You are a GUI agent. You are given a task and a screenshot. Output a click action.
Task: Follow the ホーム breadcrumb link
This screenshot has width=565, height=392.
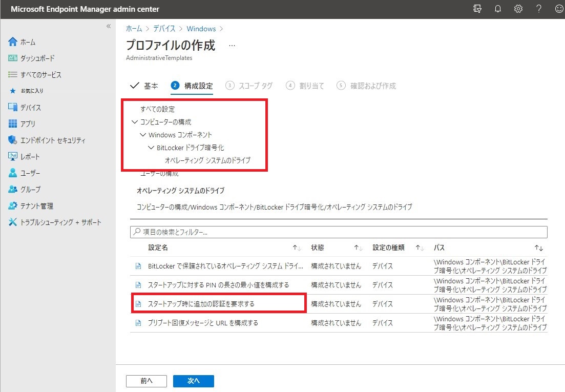[x=134, y=29]
